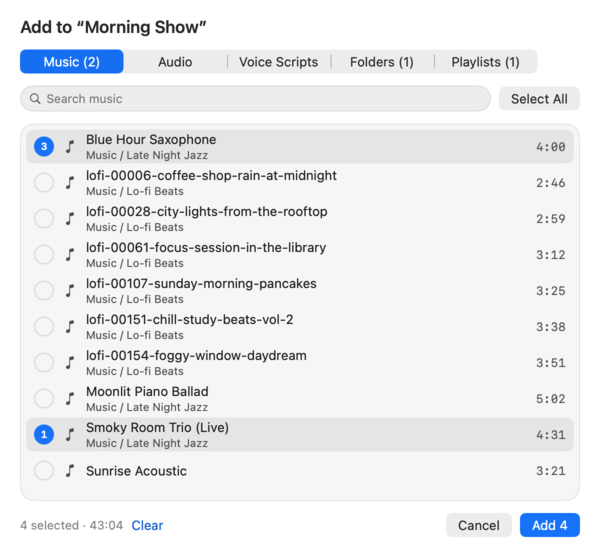This screenshot has height=557, width=600.
Task: Click music note icon for lofi-00154-foggy-window-daydream
Action: coord(70,362)
